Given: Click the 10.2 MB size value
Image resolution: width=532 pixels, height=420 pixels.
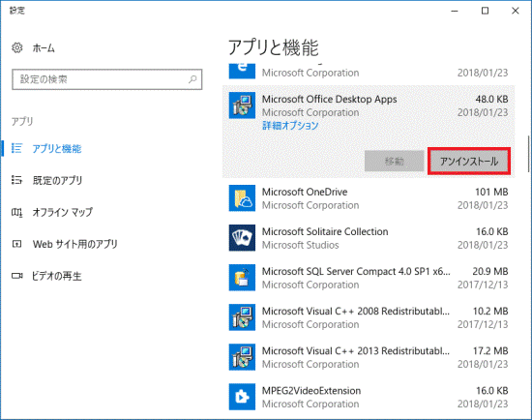Looking at the screenshot, I should pyautogui.click(x=490, y=311).
